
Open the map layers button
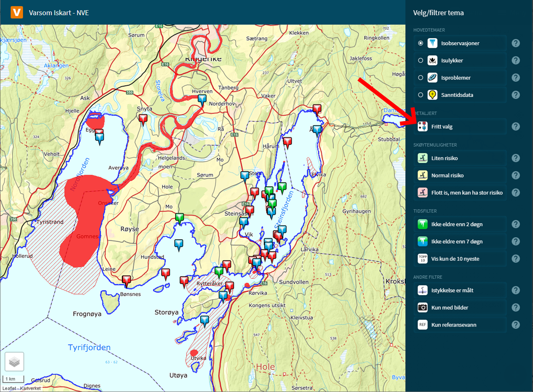(x=14, y=362)
